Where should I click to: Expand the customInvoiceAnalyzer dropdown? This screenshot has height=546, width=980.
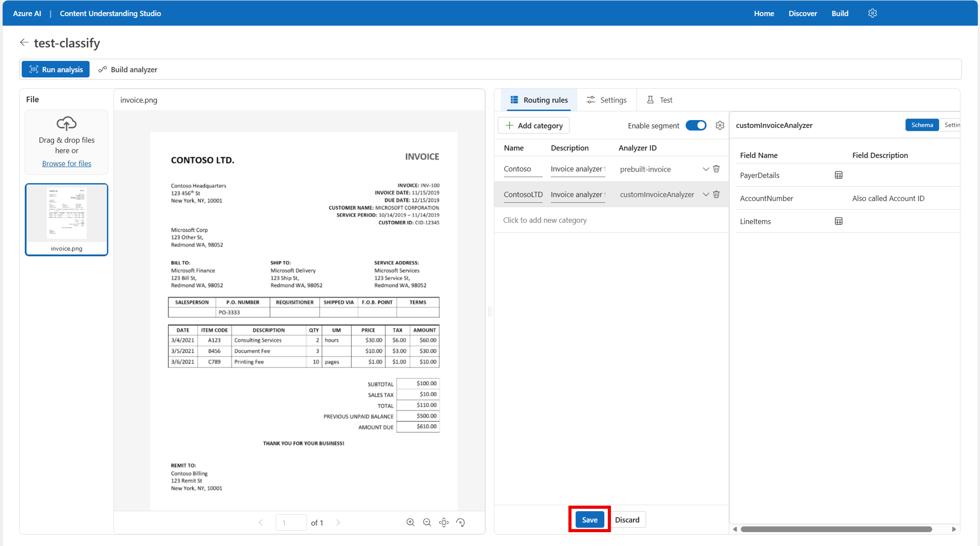[706, 194]
